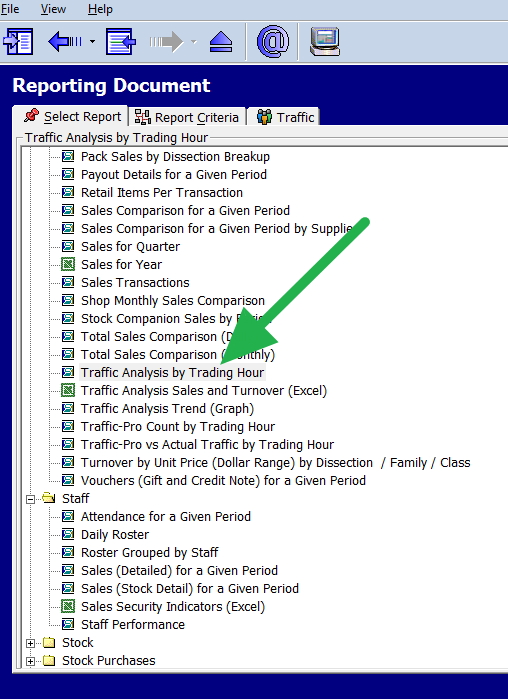
Task: Open the View menu
Action: 53,9
